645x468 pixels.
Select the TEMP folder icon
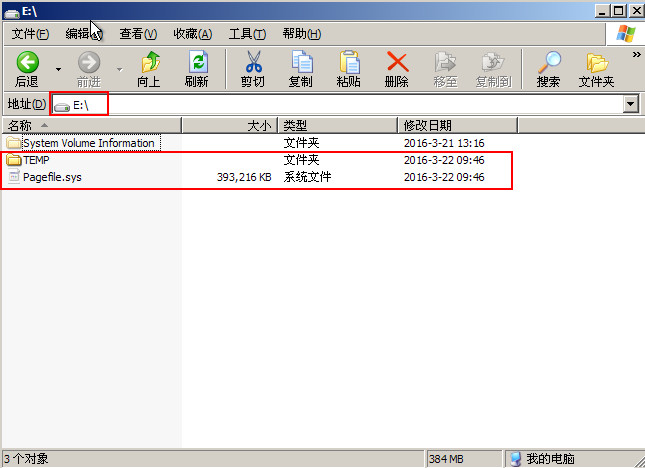click(x=14, y=160)
